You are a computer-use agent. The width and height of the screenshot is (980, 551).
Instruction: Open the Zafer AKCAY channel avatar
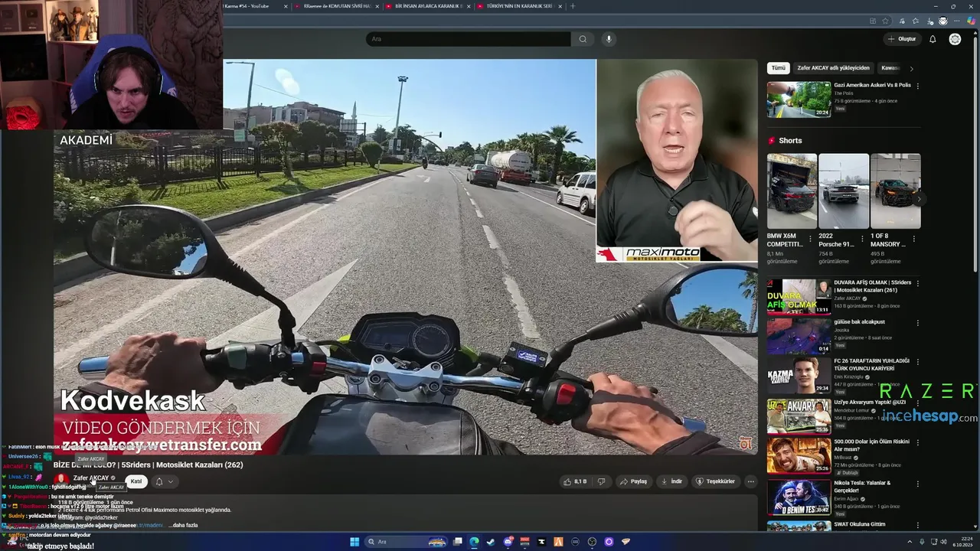(x=61, y=479)
